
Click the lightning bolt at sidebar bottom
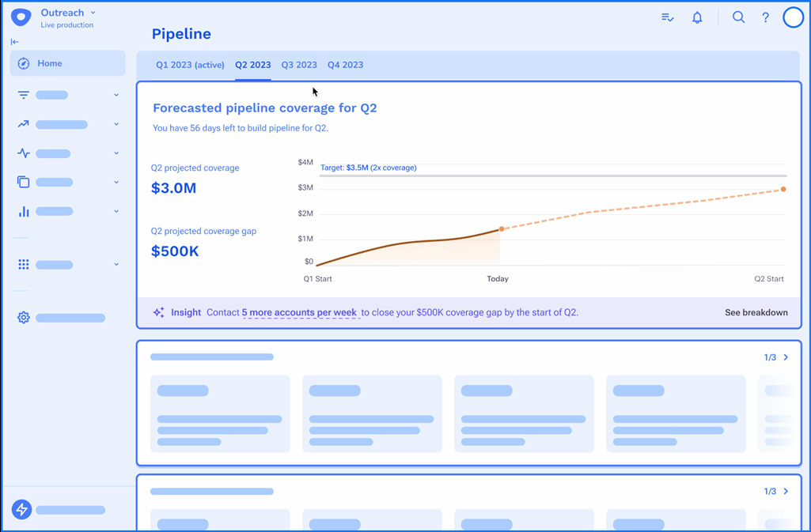(21, 510)
